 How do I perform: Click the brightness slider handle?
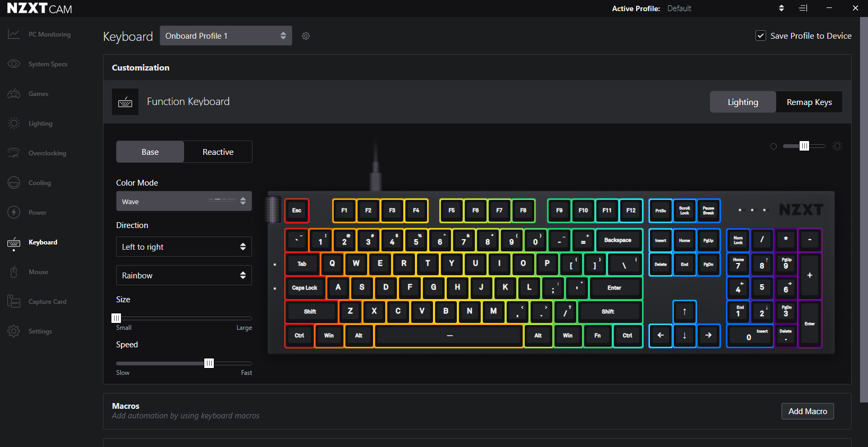[804, 146]
